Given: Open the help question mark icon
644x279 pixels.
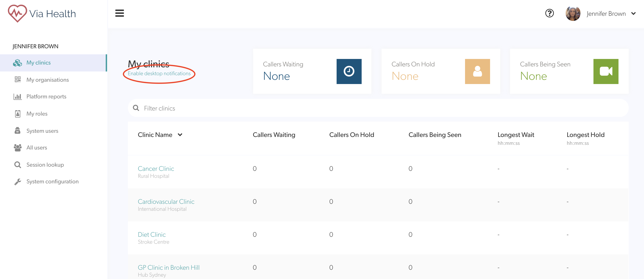Looking at the screenshot, I should point(549,13).
